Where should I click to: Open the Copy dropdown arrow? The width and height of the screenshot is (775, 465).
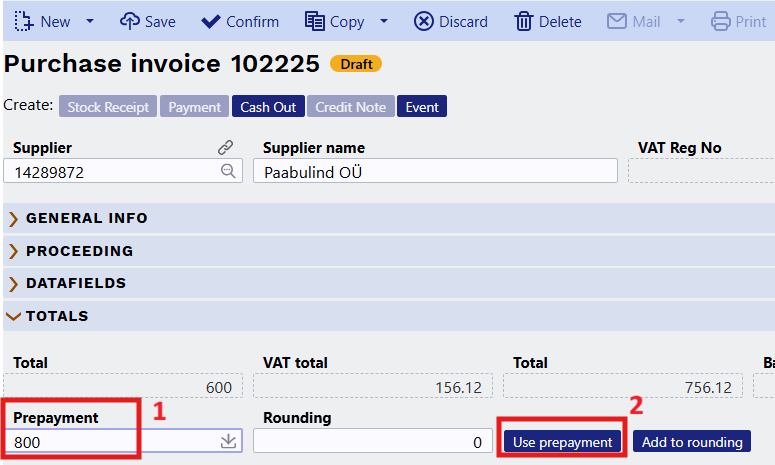(x=384, y=21)
